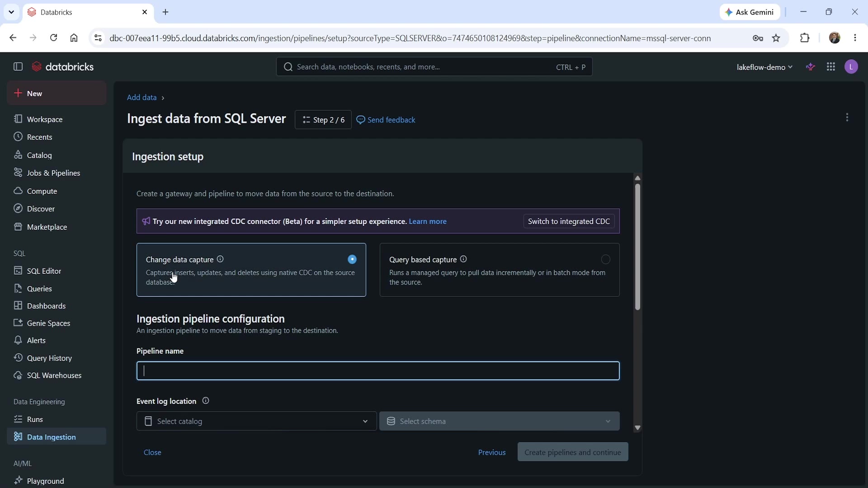Click the Send feedback link
This screenshot has height=488, width=868.
click(x=386, y=120)
